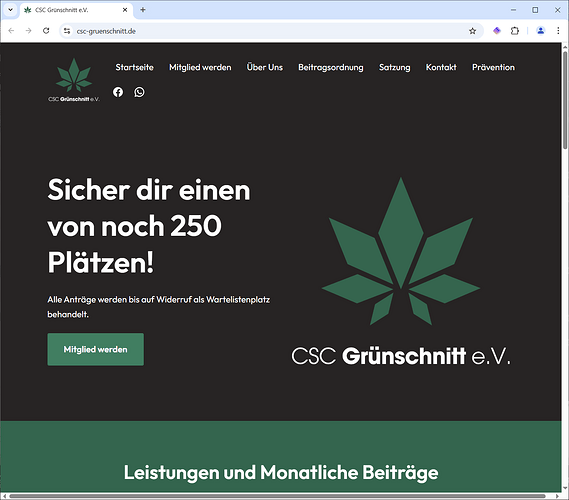
Task: Open the Facebook icon link
Action: (118, 92)
